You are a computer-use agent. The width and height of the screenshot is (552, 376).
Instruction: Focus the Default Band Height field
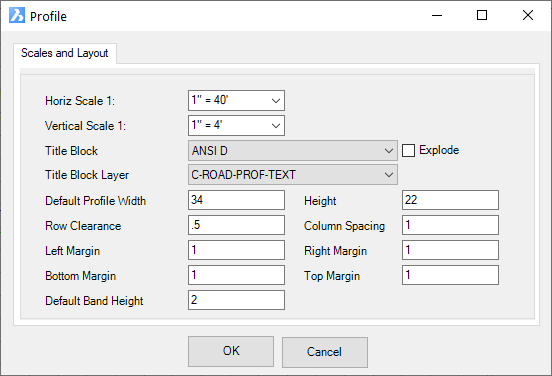click(x=236, y=300)
